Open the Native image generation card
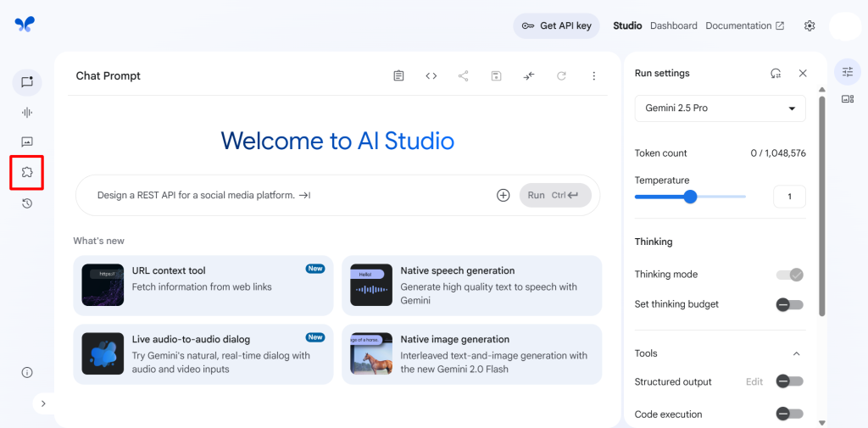Viewport: 868px width, 428px height. click(x=471, y=353)
